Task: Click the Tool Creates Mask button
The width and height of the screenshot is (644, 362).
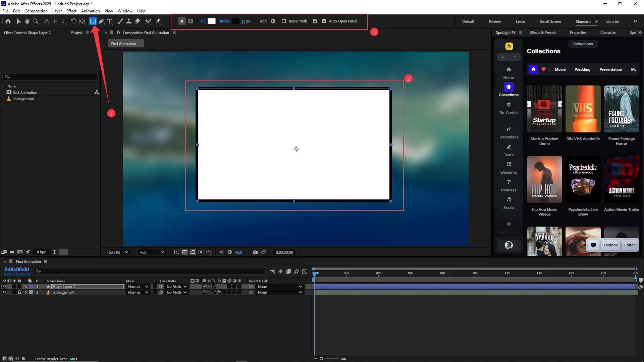Action: (x=191, y=21)
